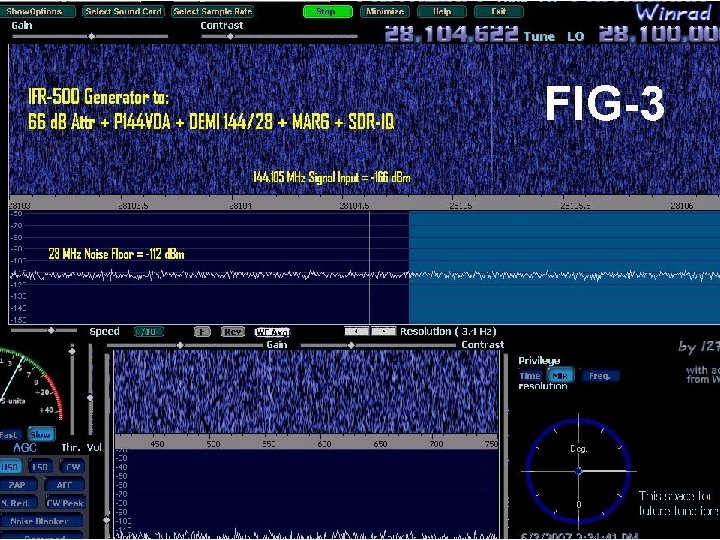This screenshot has height=540, width=720.
Task: Open Select Sample Rate
Action: click(213, 11)
